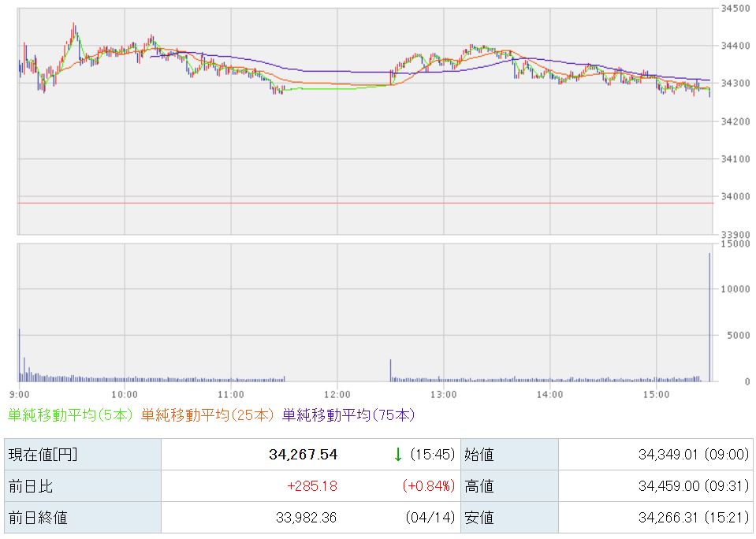Click the 単純移動平均(25本) orange legend label

[207, 415]
